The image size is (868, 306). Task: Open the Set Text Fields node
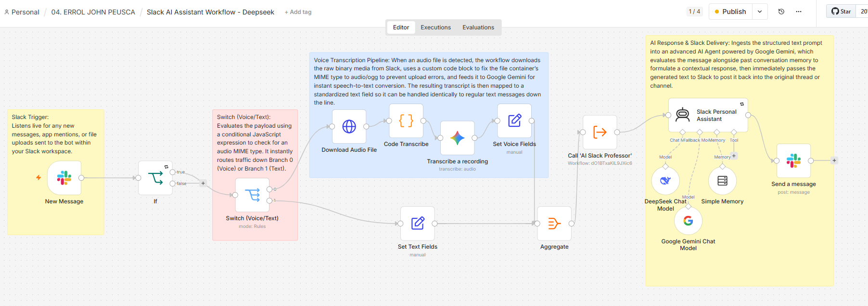tap(418, 224)
